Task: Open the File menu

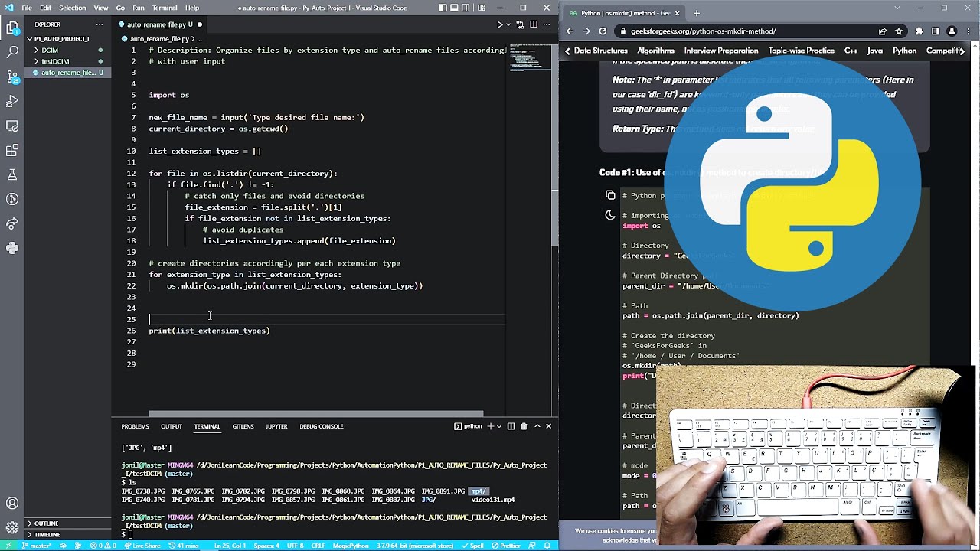Action: (x=27, y=8)
